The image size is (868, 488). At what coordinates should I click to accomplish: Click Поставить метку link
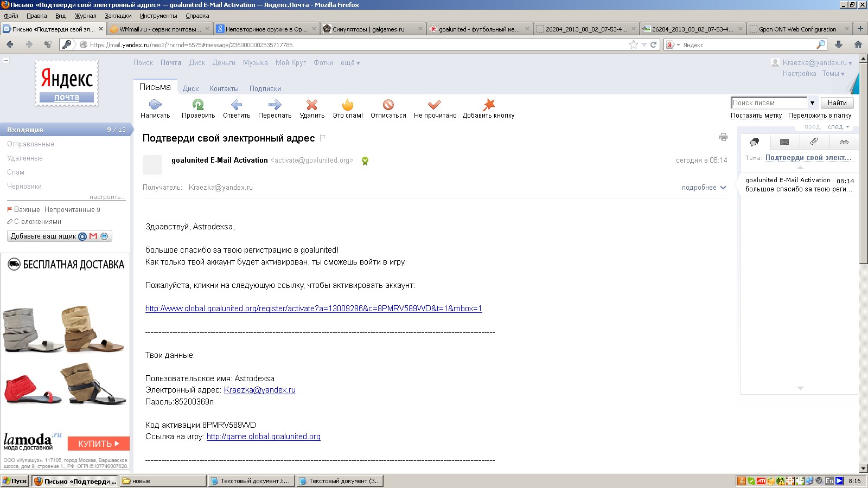(x=756, y=115)
